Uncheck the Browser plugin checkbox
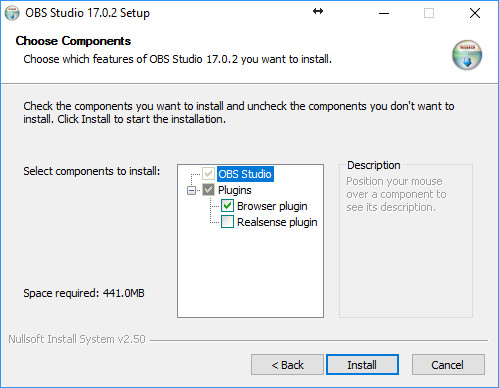Viewport: 499px width, 388px height. (x=227, y=206)
